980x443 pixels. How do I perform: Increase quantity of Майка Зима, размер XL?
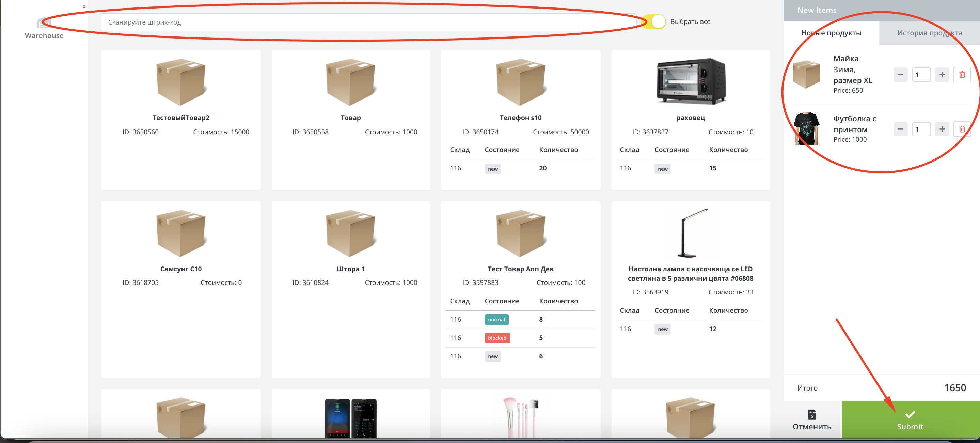click(942, 75)
